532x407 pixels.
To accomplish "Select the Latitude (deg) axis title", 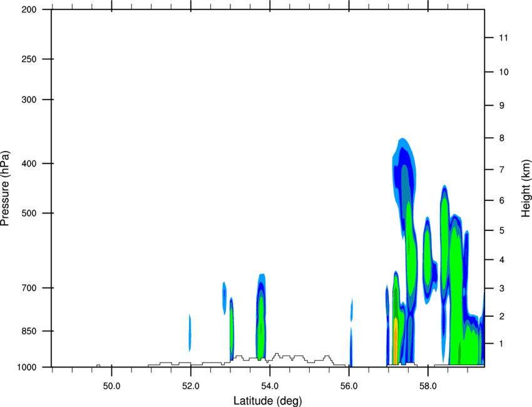I will coord(268,401).
